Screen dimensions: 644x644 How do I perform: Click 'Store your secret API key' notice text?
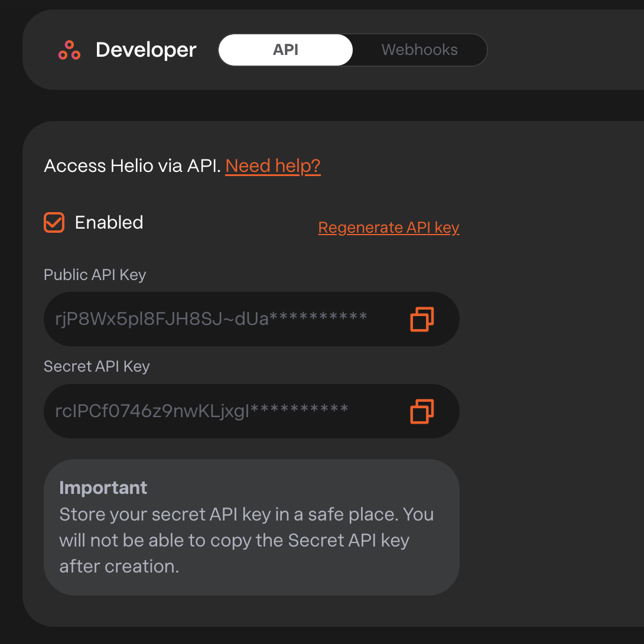(x=246, y=540)
